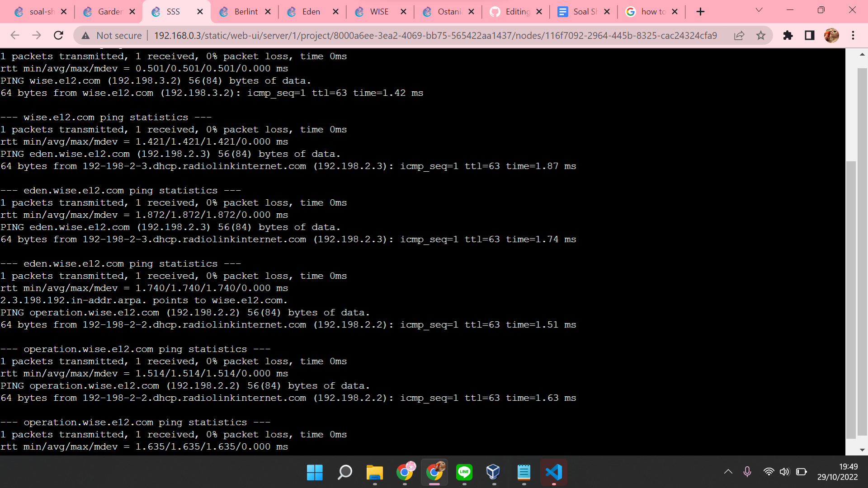Open the Chrome side panel icon

809,35
